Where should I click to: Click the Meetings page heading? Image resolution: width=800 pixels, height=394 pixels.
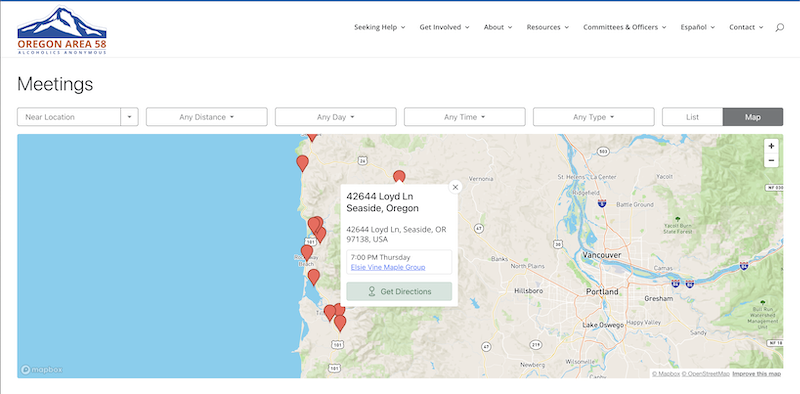click(x=55, y=84)
